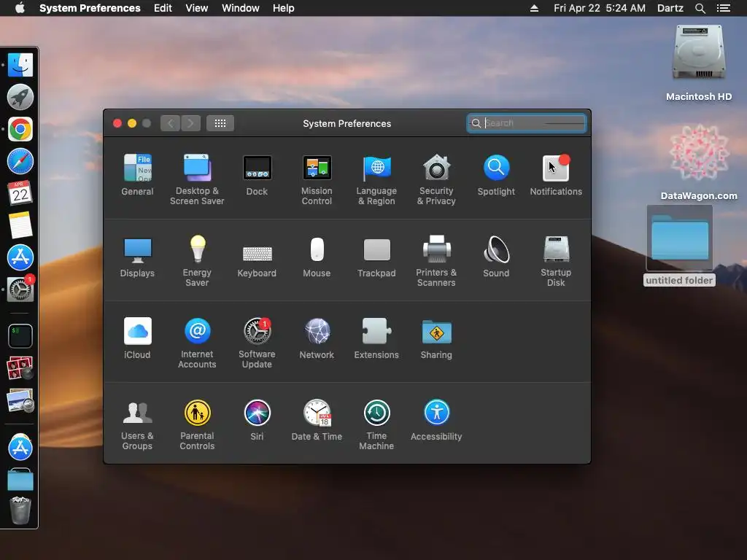Open the Siri preferences pane
This screenshot has width=747, height=560.
tap(258, 420)
